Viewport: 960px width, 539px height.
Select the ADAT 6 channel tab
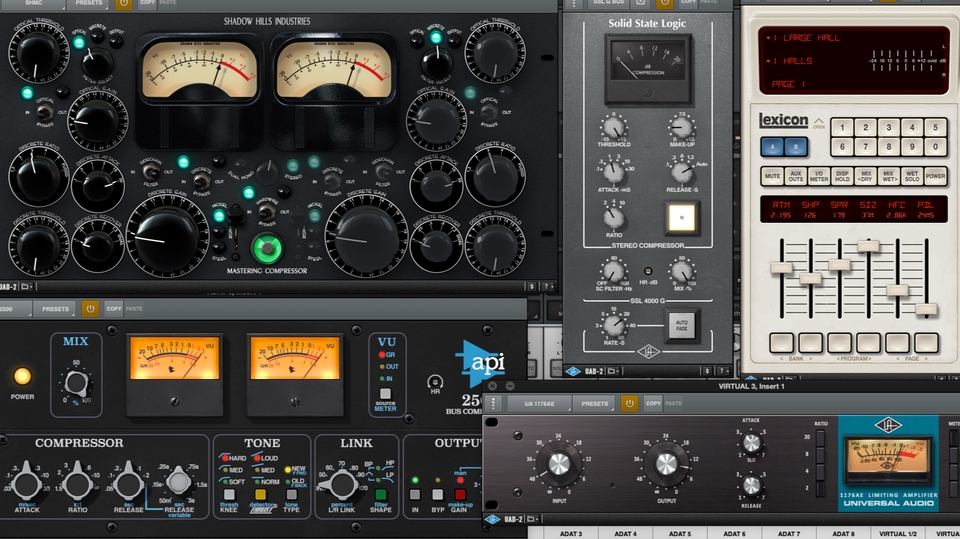734,533
